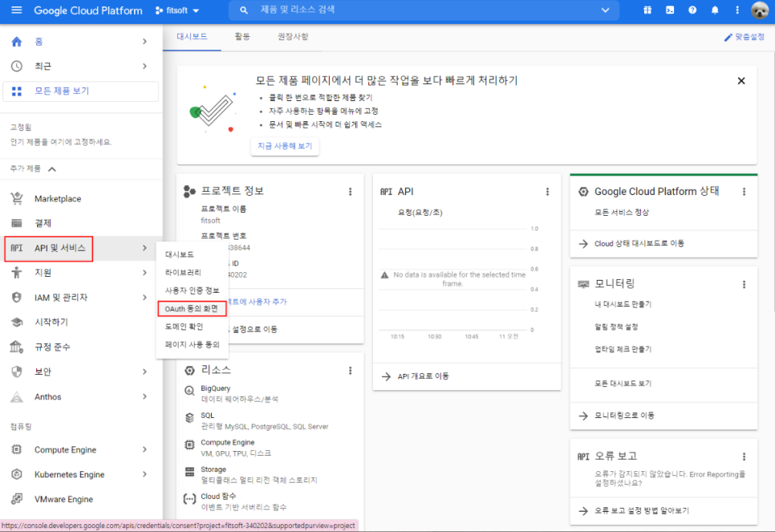
Task: Open Marketplace cart icon
Action: click(x=17, y=198)
